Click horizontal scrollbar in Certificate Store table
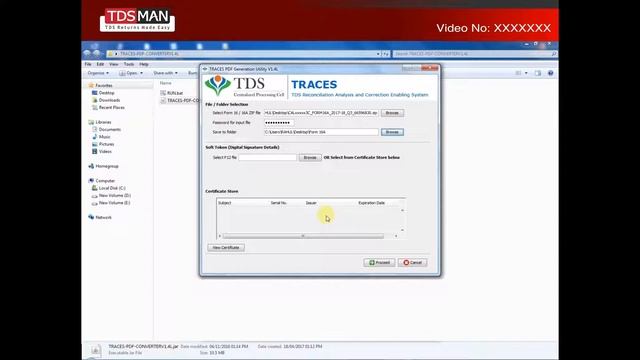 click(x=303, y=236)
